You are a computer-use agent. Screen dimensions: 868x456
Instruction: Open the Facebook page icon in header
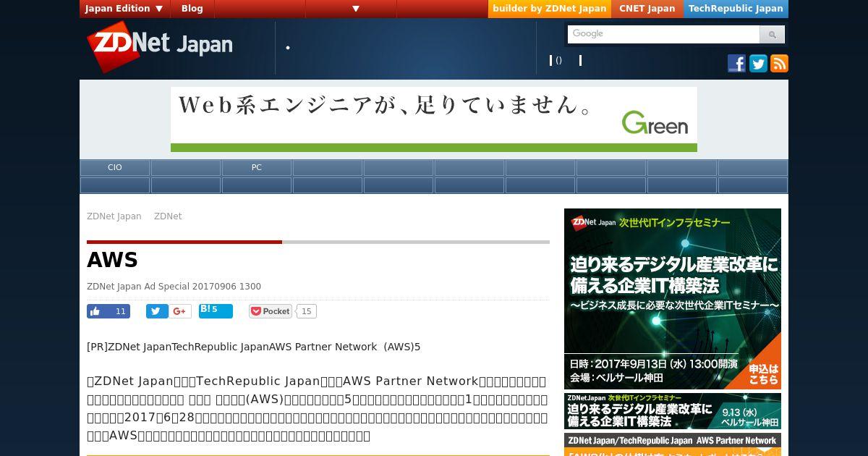pos(736,64)
